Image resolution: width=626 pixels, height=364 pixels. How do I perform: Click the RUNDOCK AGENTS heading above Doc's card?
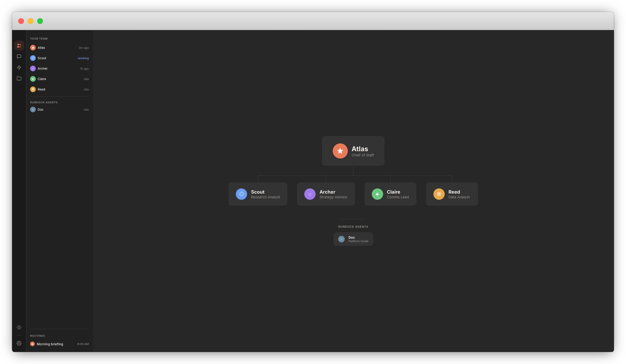pos(353,227)
